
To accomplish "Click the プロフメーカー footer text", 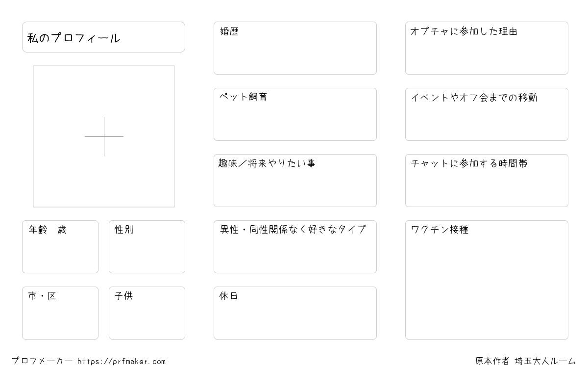I will pos(42,361).
